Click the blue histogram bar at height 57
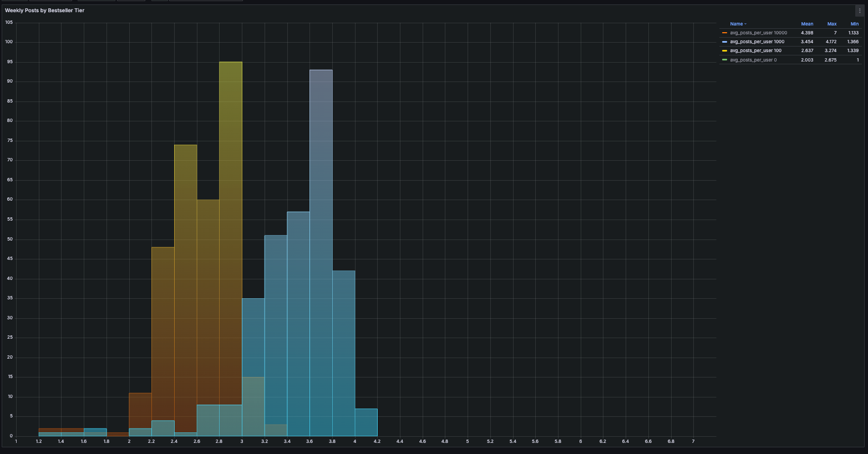Screen dimensions: 868x454 tap(298, 324)
